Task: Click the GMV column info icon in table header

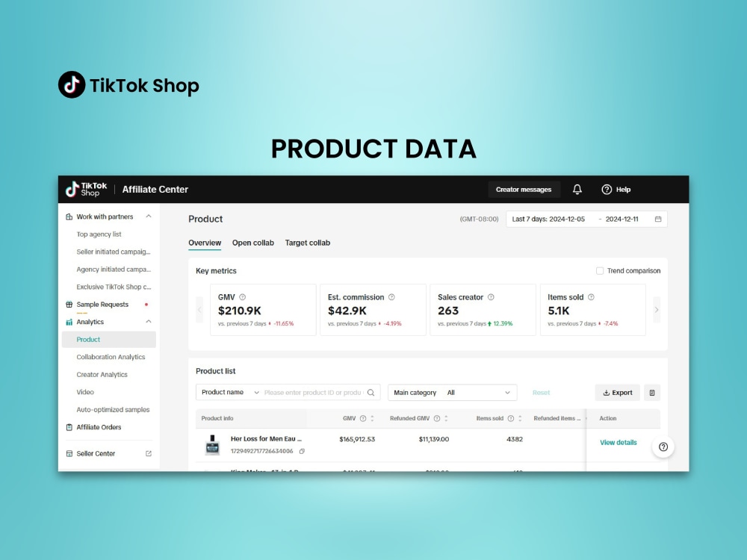Action: point(363,419)
